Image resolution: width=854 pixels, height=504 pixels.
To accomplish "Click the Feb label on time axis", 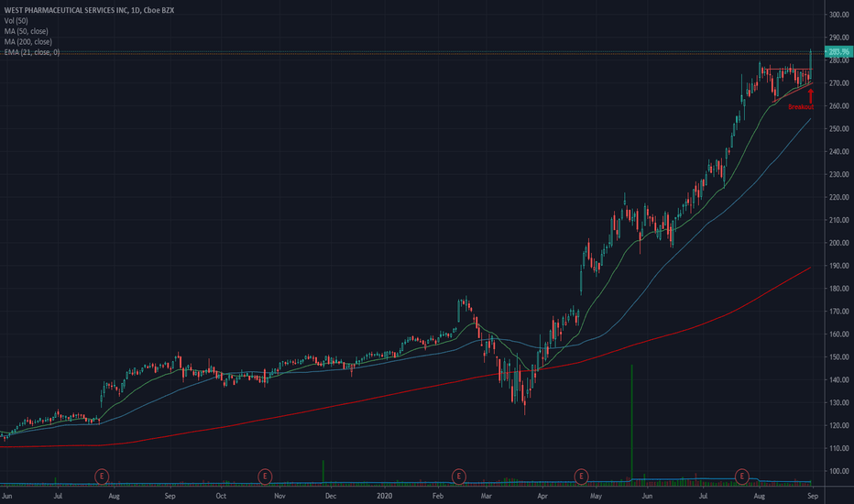I will pos(437,496).
